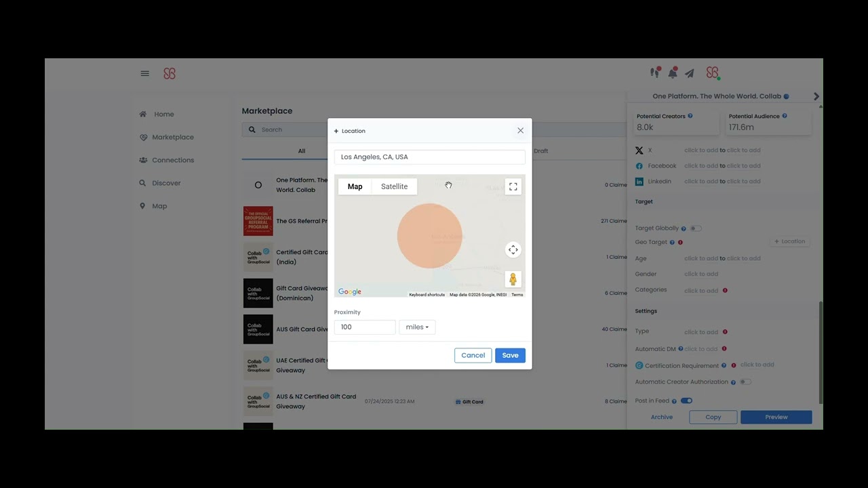This screenshot has width=868, height=488.
Task: Click the Facebook icon in side panel
Action: (x=639, y=166)
